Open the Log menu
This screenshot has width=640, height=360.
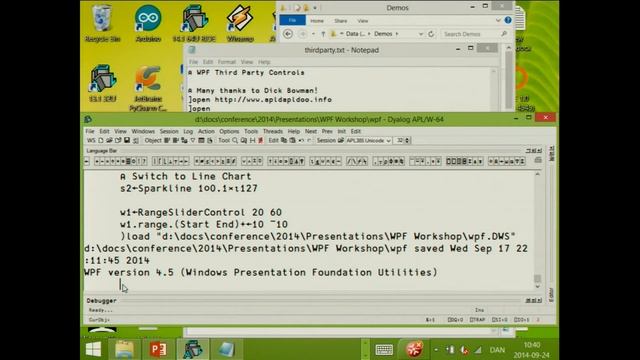[188, 131]
